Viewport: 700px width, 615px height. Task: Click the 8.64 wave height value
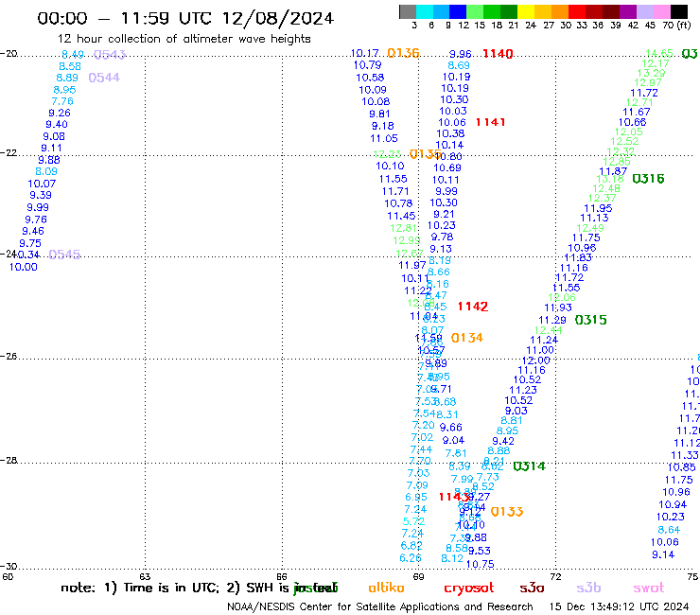[x=669, y=530]
